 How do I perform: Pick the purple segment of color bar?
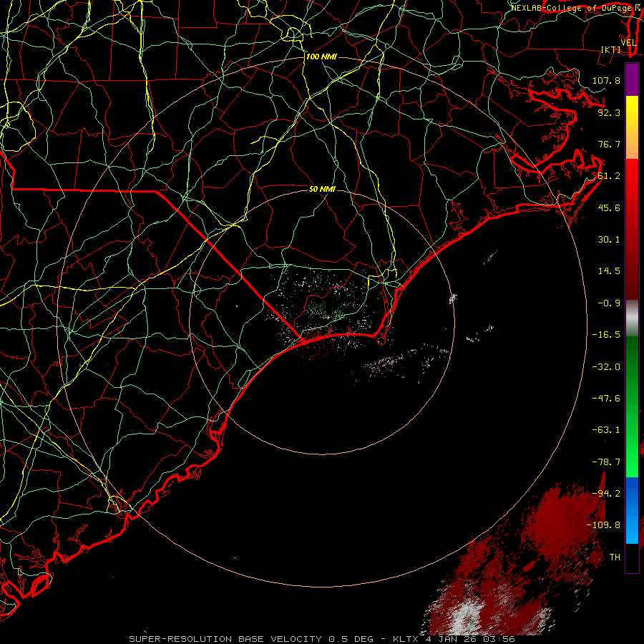click(x=632, y=79)
